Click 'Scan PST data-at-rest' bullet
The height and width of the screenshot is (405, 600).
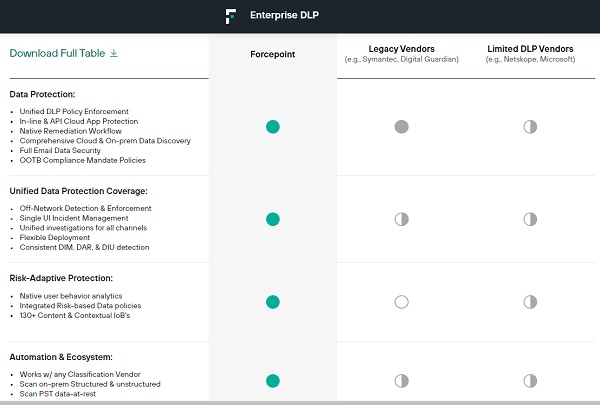pyautogui.click(x=58, y=394)
